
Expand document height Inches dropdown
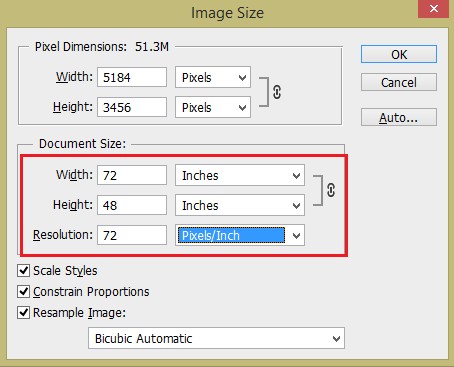(x=240, y=205)
